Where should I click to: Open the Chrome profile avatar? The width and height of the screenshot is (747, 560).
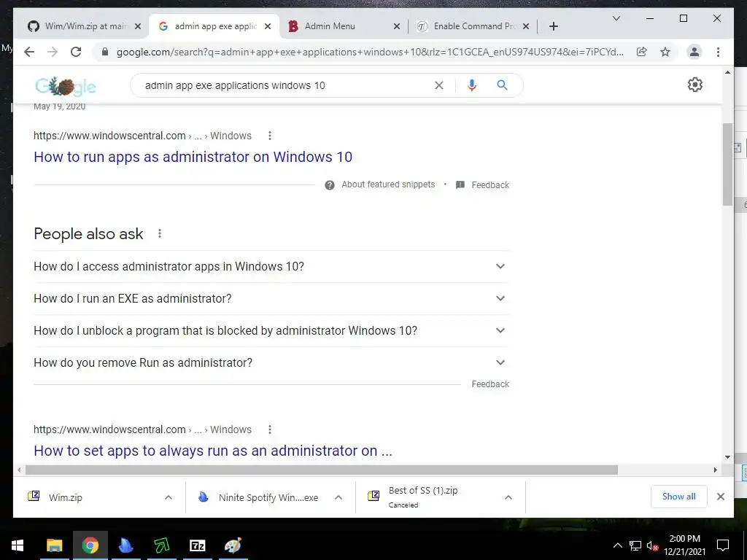tap(694, 52)
